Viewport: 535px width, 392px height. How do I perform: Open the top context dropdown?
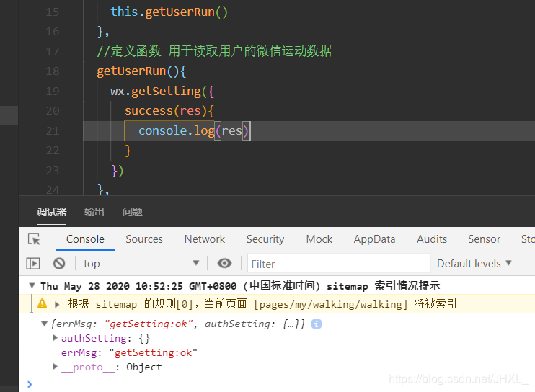tap(141, 264)
